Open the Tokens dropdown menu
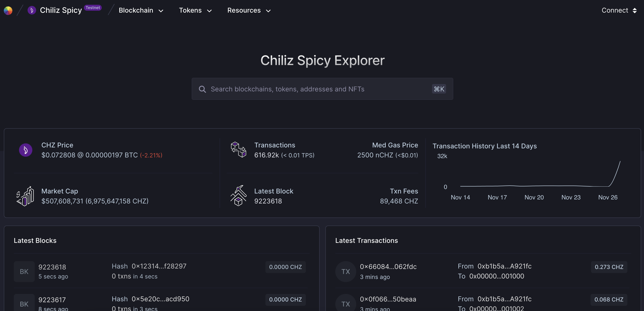644x311 pixels. pyautogui.click(x=195, y=10)
